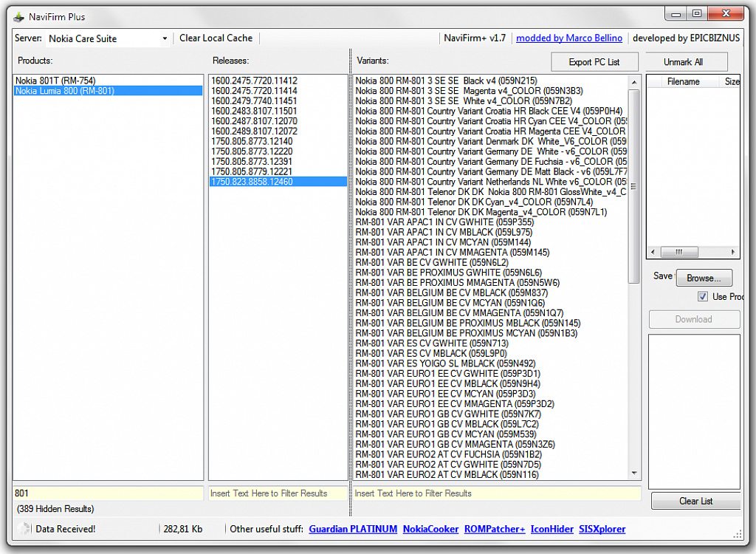
Task: Click the Browse... button
Action: point(704,278)
